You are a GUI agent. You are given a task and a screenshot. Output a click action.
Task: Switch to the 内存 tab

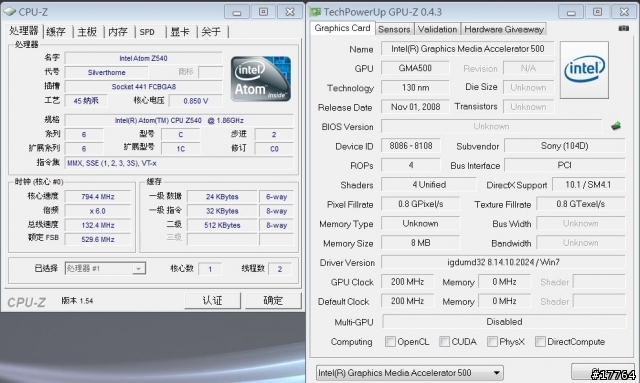coord(118,31)
